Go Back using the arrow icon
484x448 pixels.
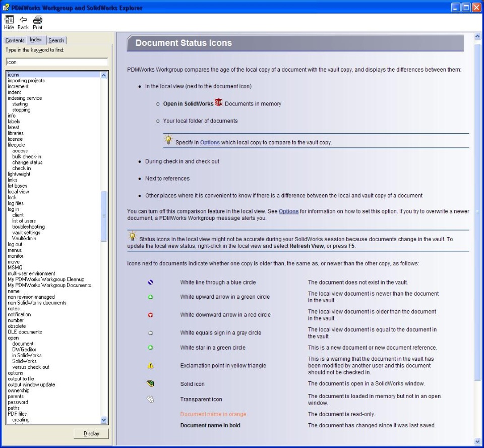point(23,20)
